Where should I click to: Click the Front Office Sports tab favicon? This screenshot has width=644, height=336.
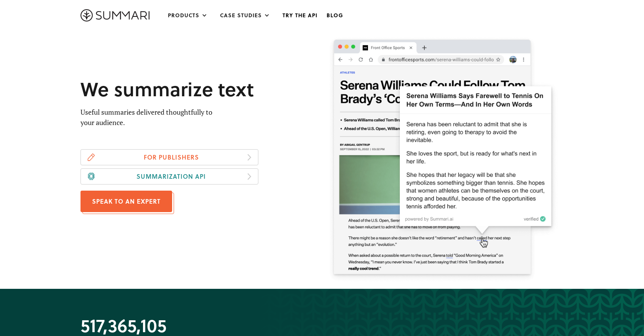pos(365,48)
